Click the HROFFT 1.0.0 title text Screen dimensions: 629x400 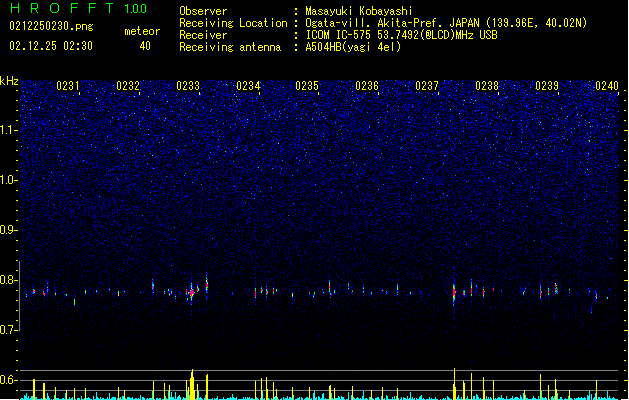click(x=78, y=8)
